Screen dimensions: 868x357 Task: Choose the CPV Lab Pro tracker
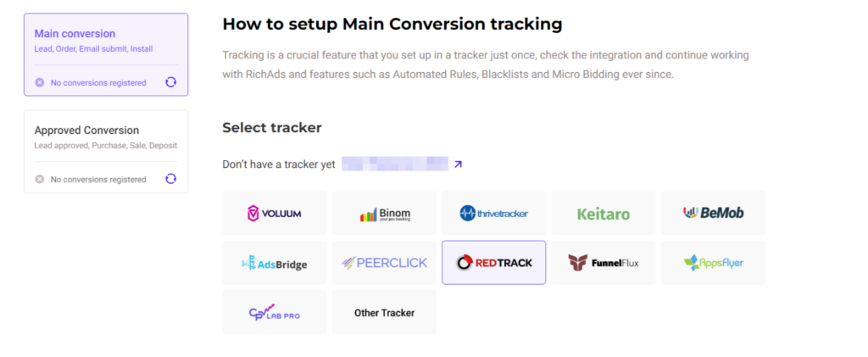pyautogui.click(x=275, y=312)
